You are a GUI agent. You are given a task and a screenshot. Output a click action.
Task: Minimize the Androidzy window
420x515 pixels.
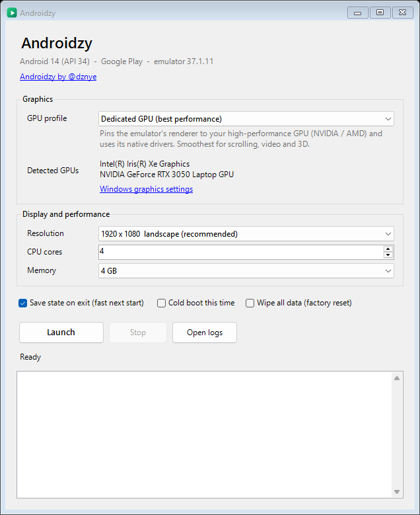(x=358, y=13)
